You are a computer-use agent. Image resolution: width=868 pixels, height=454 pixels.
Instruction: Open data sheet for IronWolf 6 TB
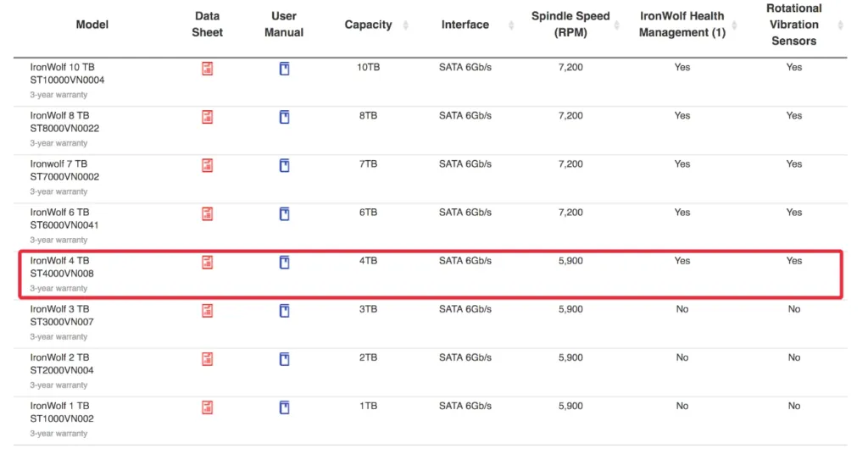click(207, 214)
